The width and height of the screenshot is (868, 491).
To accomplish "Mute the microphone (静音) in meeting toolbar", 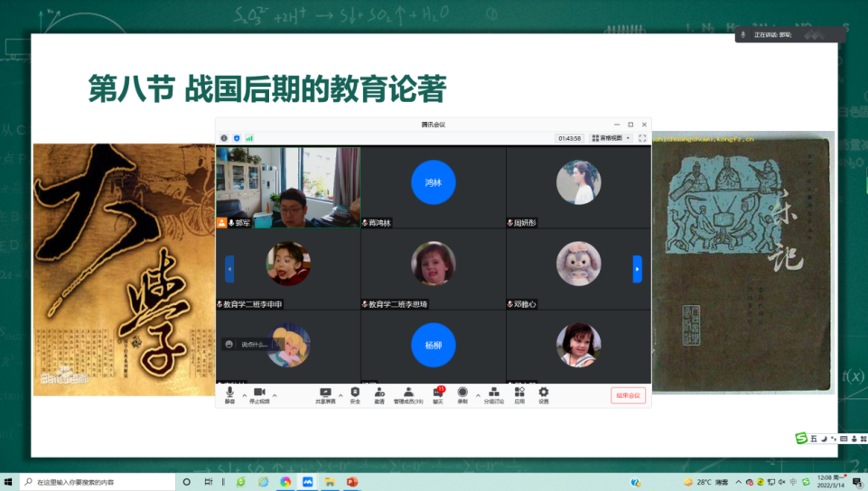I will pos(229,394).
